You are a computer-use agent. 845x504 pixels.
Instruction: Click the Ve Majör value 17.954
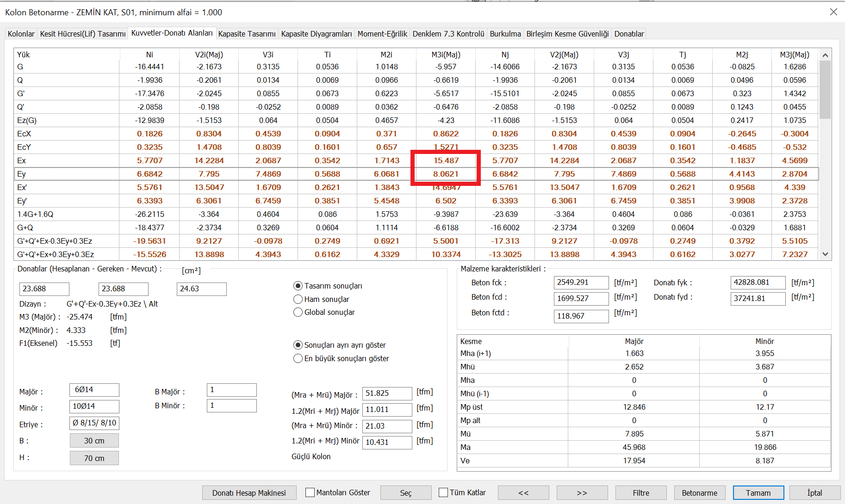[x=634, y=461]
